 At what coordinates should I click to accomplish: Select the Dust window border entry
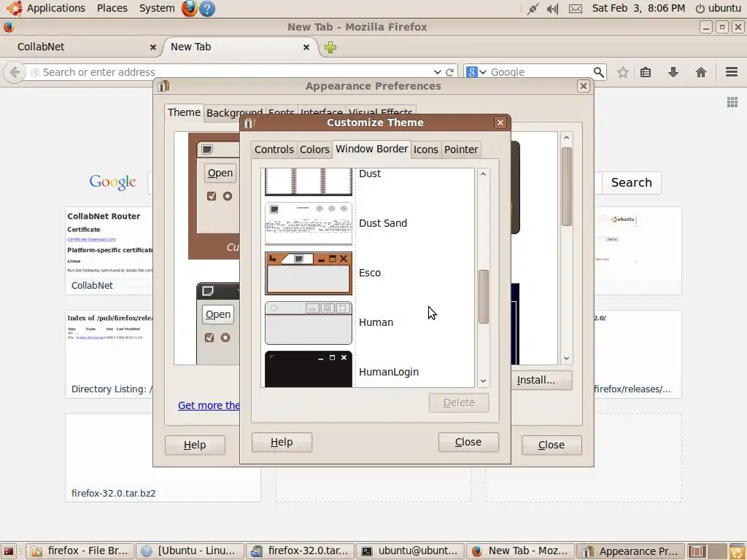[x=368, y=182]
